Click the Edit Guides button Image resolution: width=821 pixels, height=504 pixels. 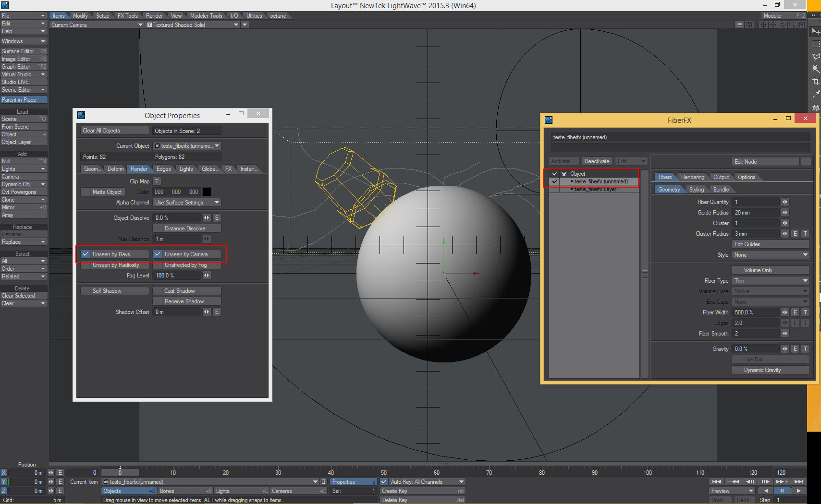tap(771, 244)
